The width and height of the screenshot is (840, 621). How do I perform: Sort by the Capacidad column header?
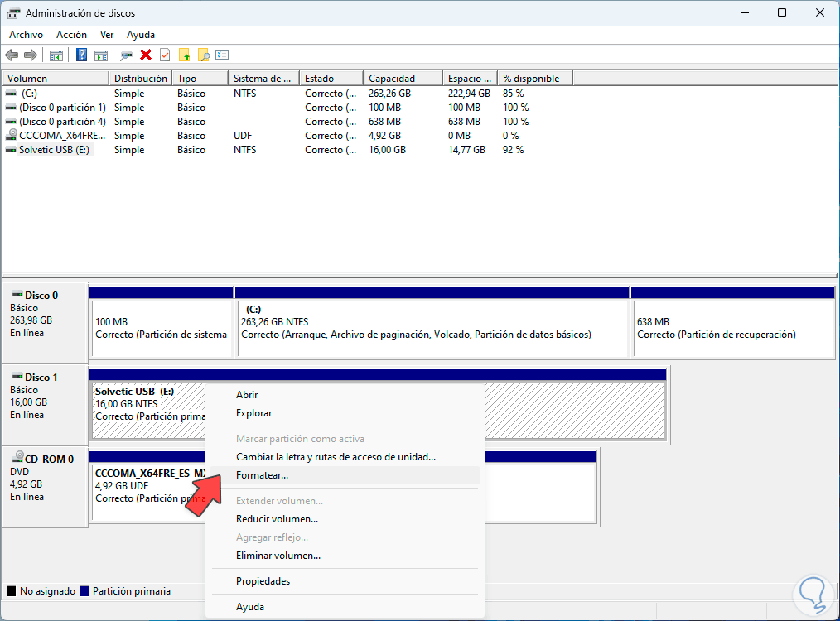[403, 78]
